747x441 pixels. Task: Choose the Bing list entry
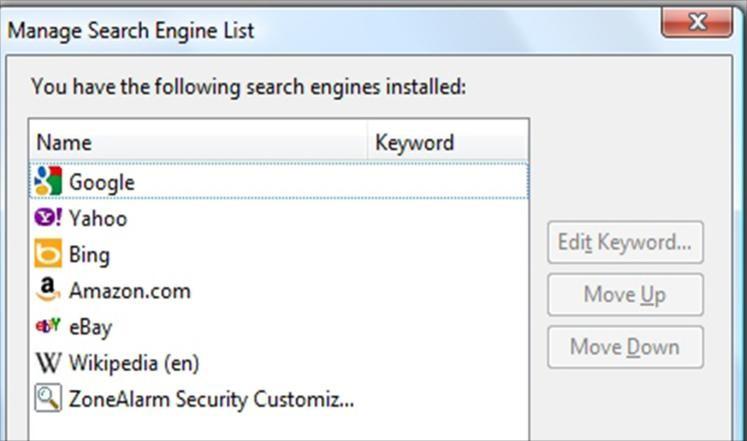click(89, 254)
